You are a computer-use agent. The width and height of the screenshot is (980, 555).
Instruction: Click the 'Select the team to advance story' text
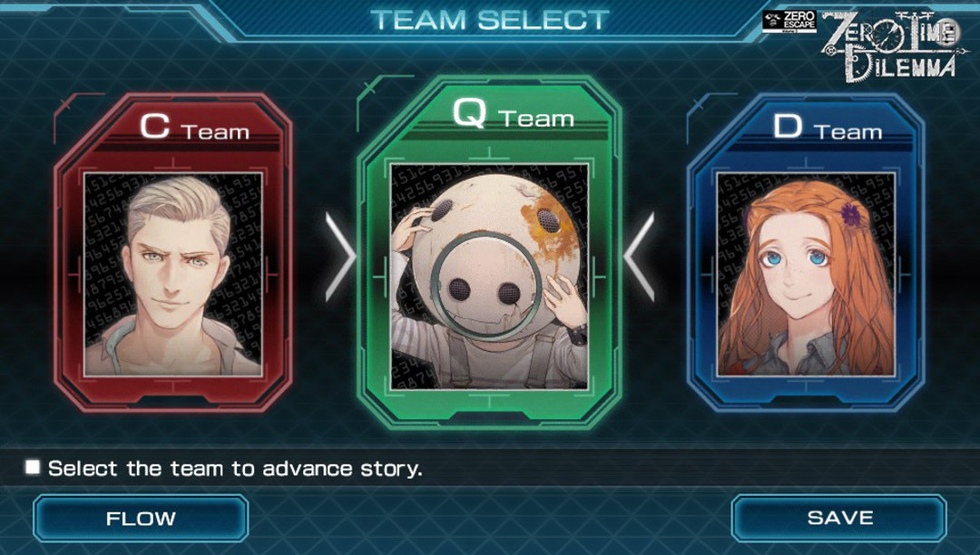235,468
